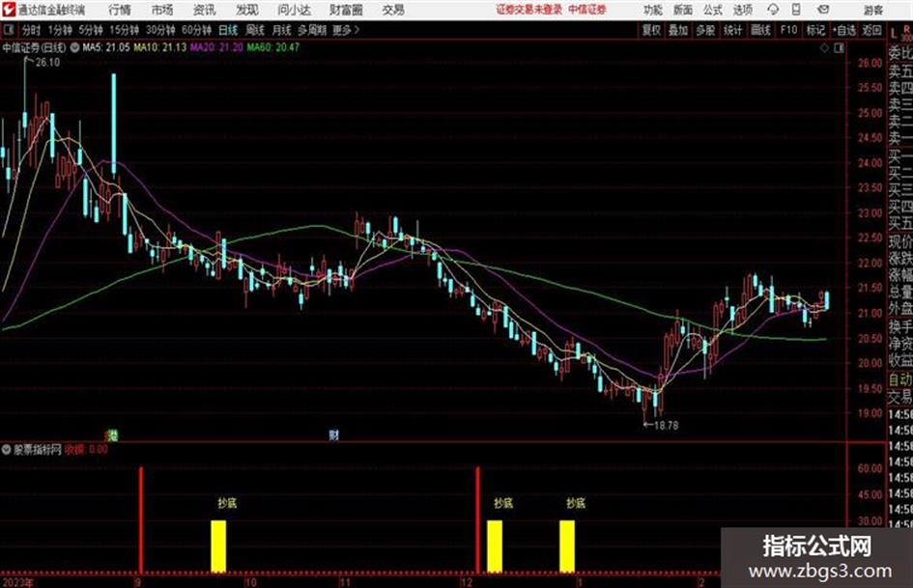The image size is (913, 588).
Task: Select the 月线 monthly period tab
Action: click(281, 30)
